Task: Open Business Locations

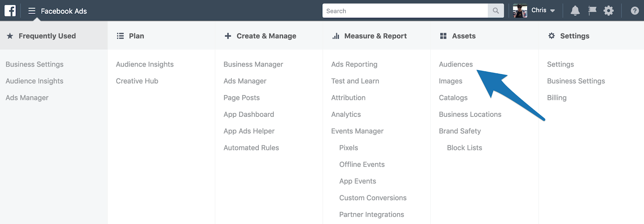Action: click(x=470, y=114)
